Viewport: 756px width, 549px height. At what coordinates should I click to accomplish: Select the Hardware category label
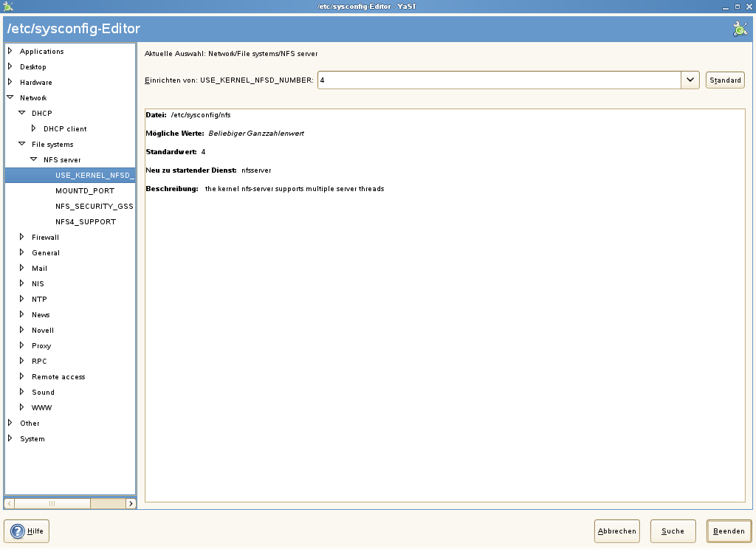(35, 83)
